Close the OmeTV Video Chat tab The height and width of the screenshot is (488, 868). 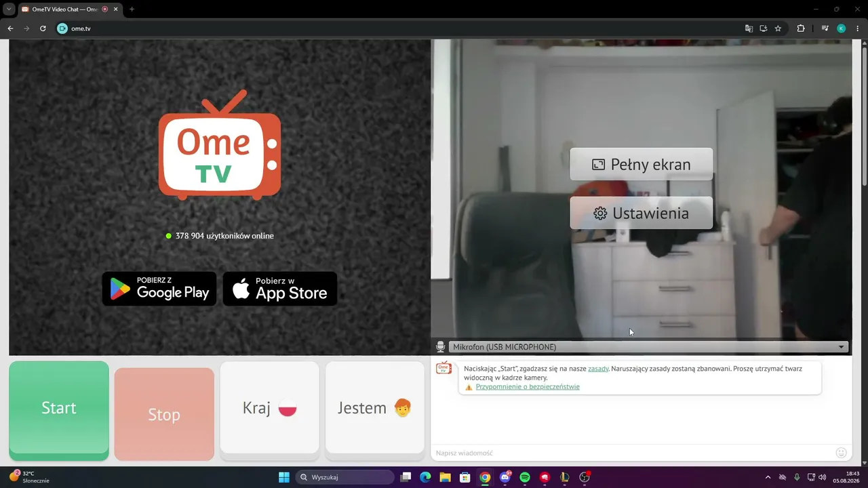114,9
